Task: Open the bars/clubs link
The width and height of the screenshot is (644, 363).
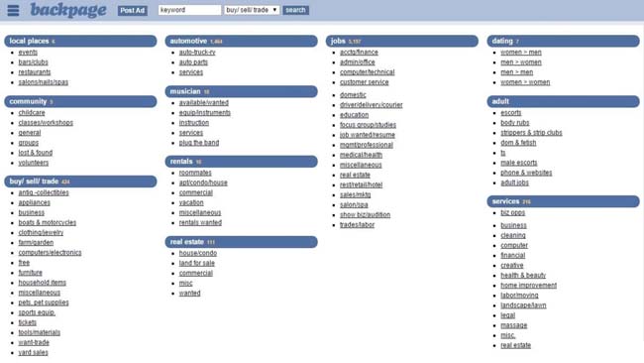Action: click(34, 62)
